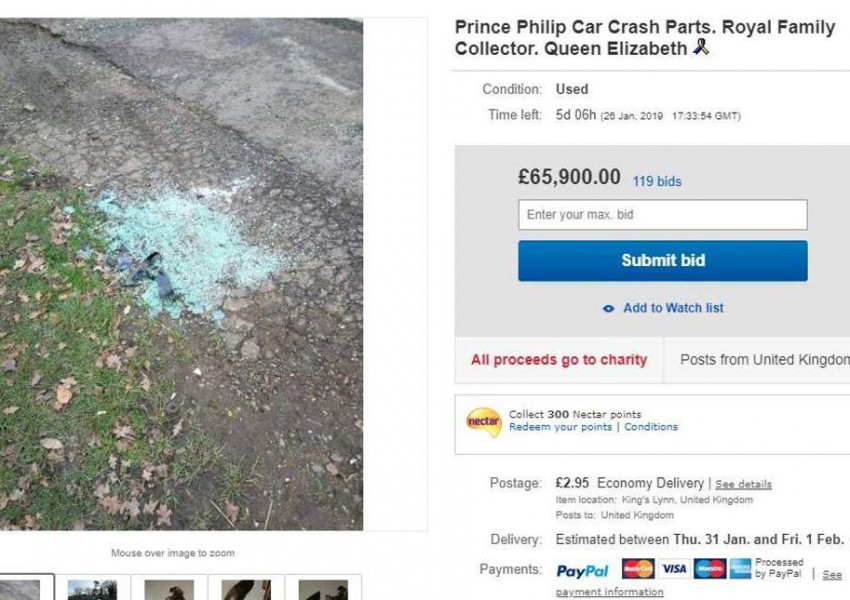Click the 'Enter your max. bid' field
Viewport: 850px width, 600px height.
[x=662, y=215]
